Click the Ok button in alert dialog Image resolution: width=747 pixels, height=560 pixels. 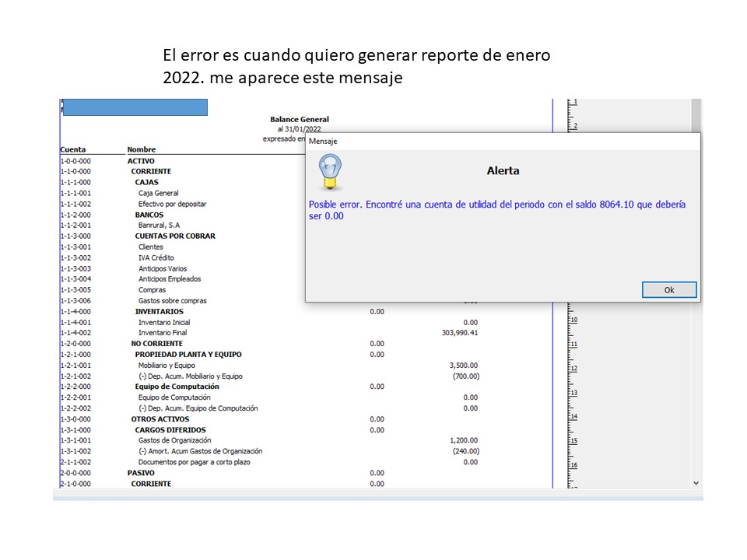pyautogui.click(x=668, y=290)
